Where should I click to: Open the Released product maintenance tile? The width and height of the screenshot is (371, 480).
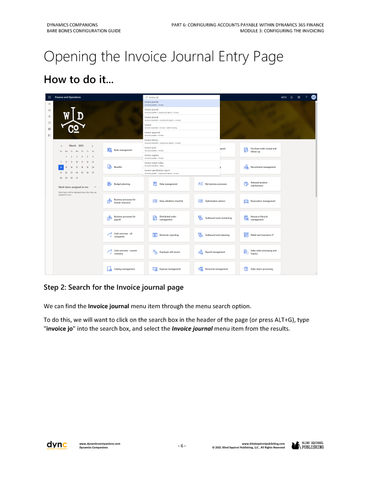click(x=260, y=184)
